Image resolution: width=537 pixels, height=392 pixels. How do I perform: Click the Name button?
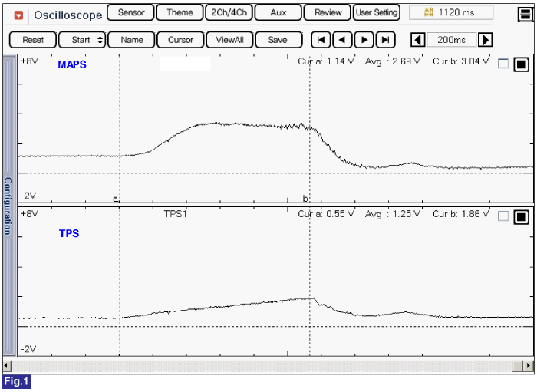(132, 40)
